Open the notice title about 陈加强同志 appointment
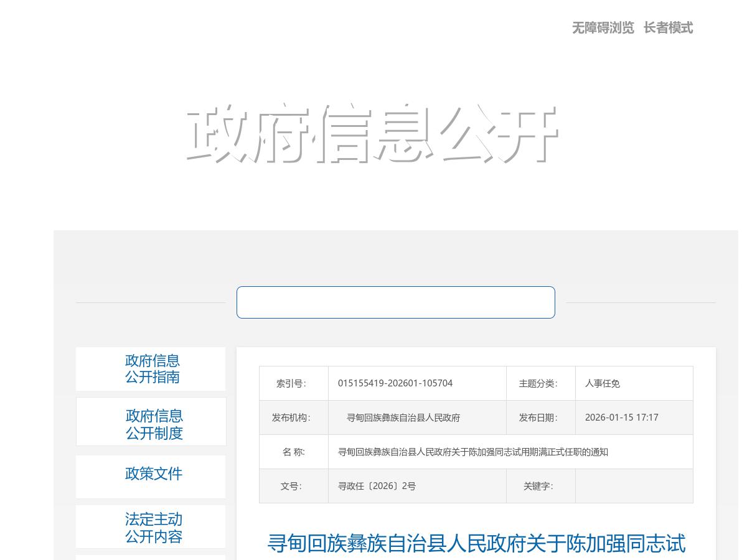Image resolution: width=747 pixels, height=560 pixels. (x=476, y=544)
